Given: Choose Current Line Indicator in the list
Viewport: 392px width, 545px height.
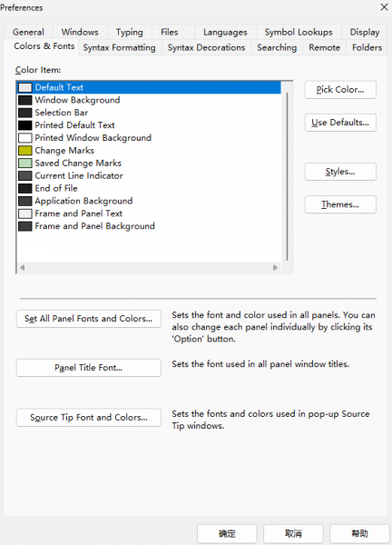Looking at the screenshot, I should point(79,176).
